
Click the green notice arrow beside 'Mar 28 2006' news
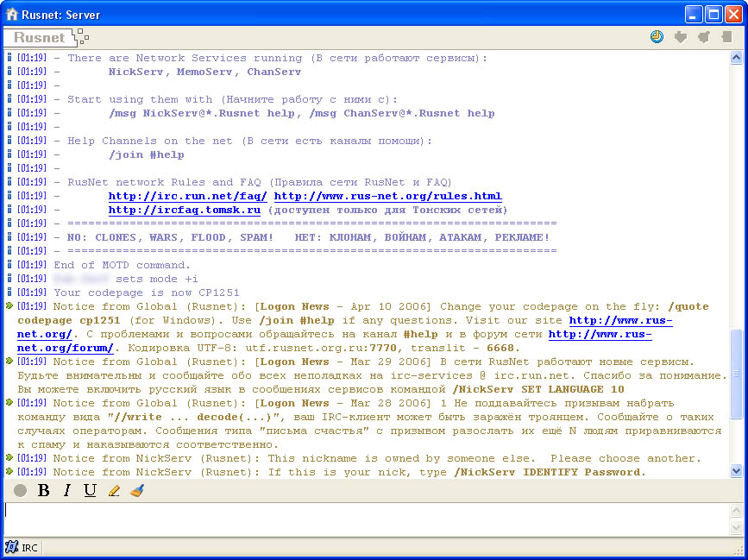(x=9, y=403)
